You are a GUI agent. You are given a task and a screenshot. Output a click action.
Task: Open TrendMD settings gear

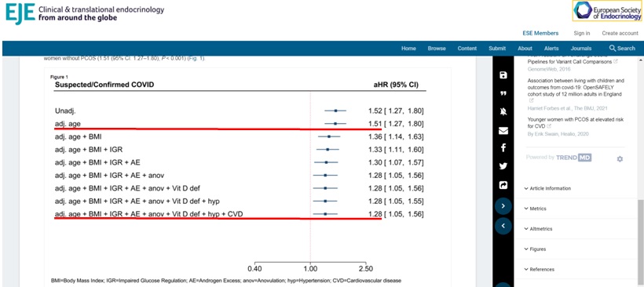620,158
